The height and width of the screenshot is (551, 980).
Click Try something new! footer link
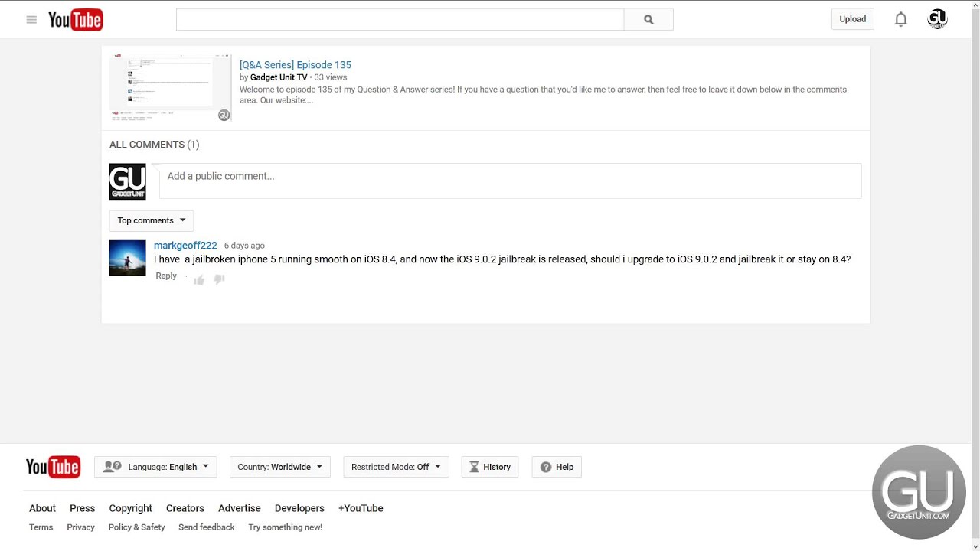click(286, 527)
